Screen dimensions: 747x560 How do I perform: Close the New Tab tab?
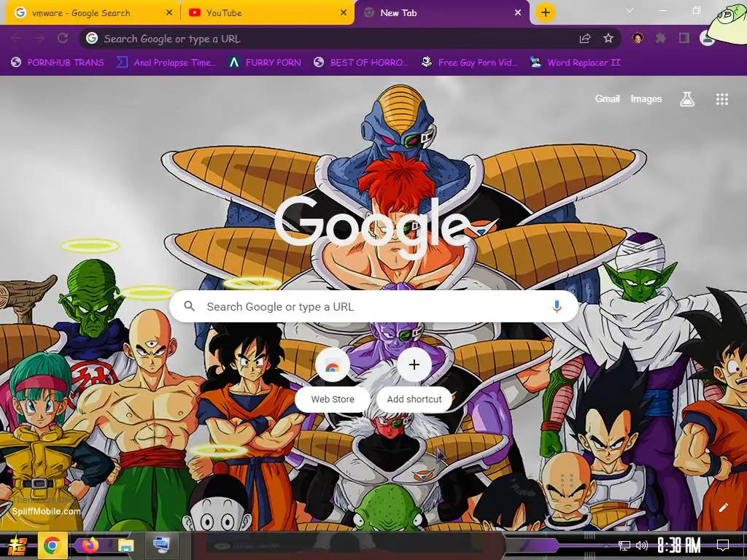click(x=518, y=13)
